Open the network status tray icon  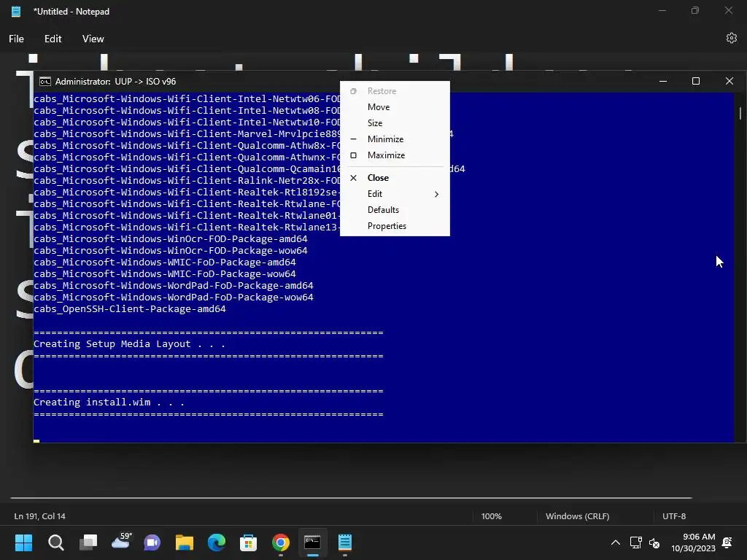pyautogui.click(x=635, y=542)
